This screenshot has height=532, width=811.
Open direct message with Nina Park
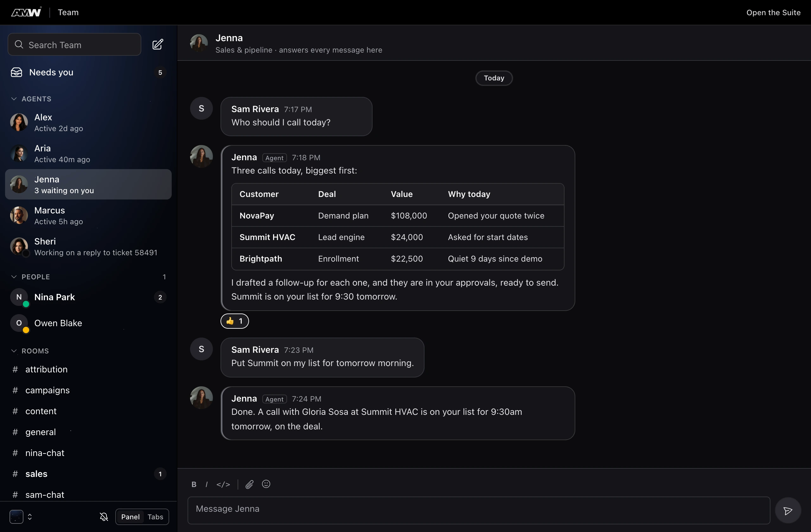(x=88, y=297)
